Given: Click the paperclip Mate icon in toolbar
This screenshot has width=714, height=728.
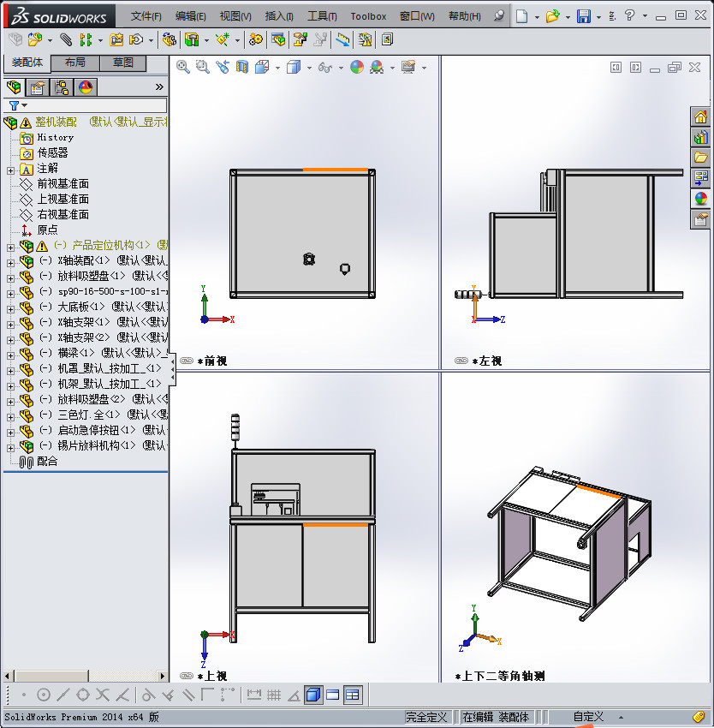Looking at the screenshot, I should pos(66,40).
